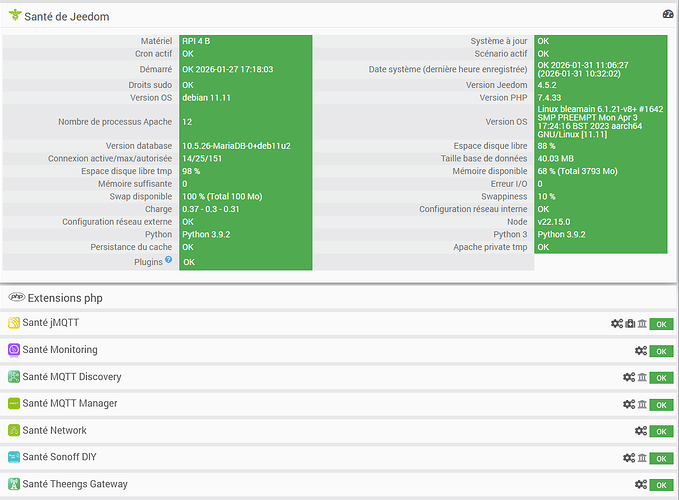679x500 pixels.
Task: Click the OK status badge for Network
Action: pos(661,431)
